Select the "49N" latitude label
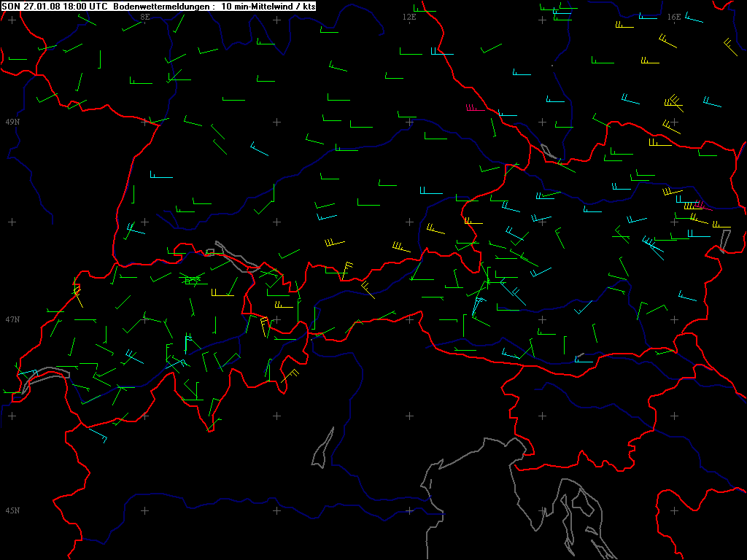747x560 pixels. [12, 121]
